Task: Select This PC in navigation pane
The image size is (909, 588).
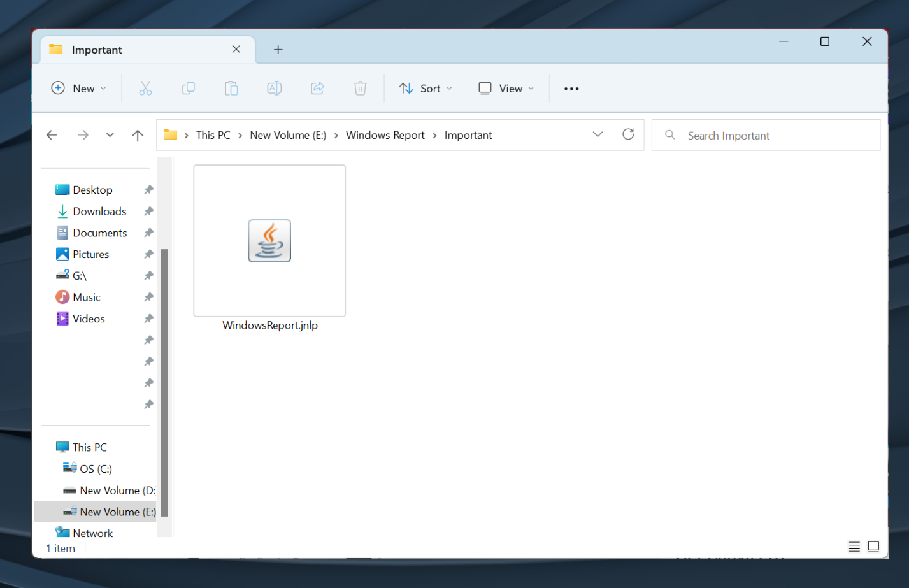Action: [89, 447]
